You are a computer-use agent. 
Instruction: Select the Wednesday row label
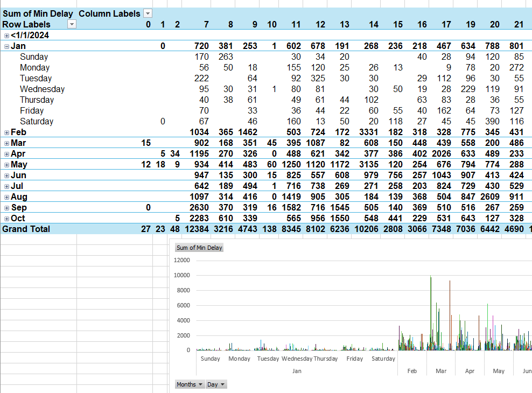[42, 89]
